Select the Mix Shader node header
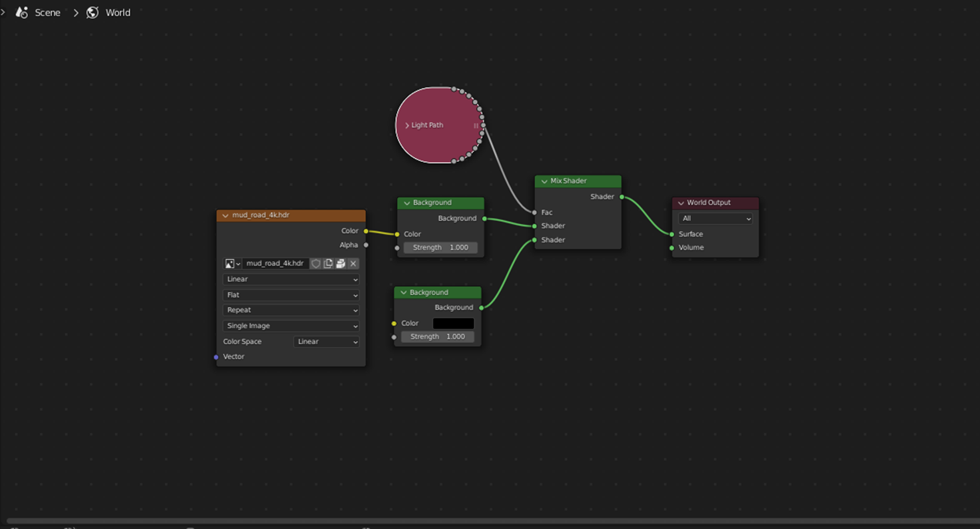980x529 pixels. 578,181
